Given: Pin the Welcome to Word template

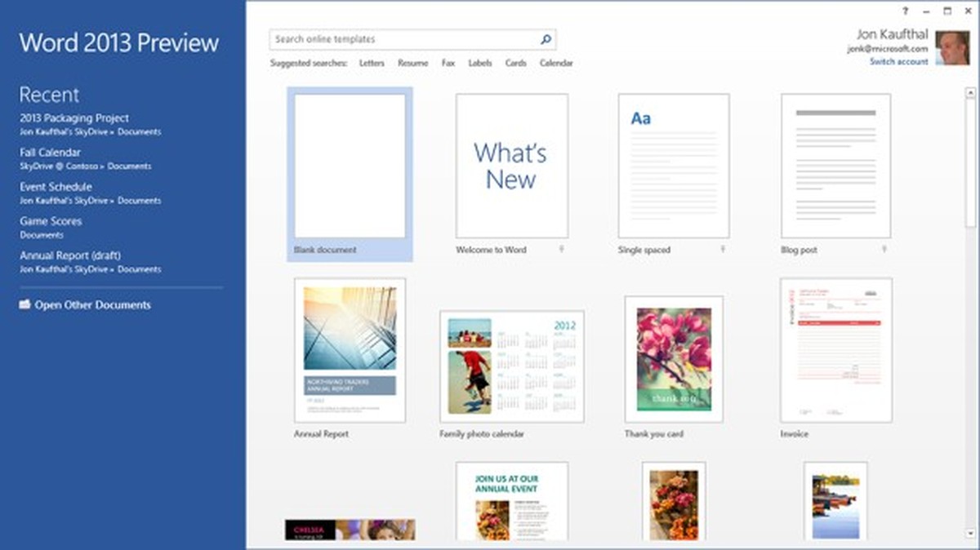Looking at the screenshot, I should [x=560, y=251].
